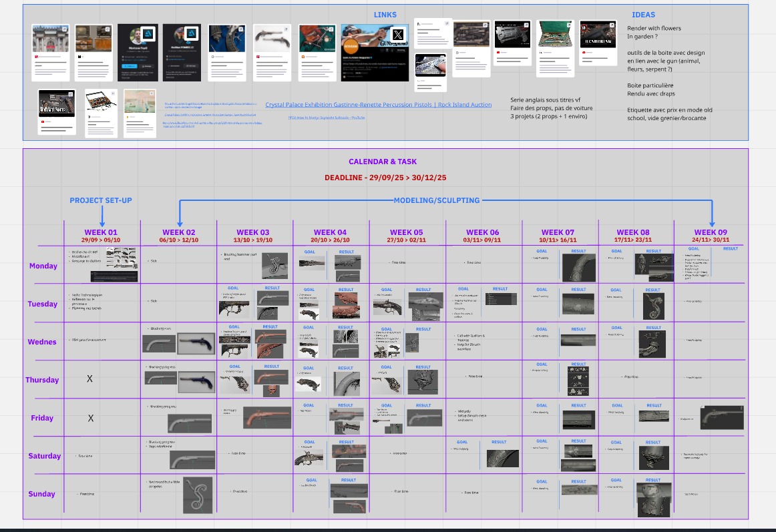Select the IDEAS section heading
776x532 pixels.
click(643, 15)
